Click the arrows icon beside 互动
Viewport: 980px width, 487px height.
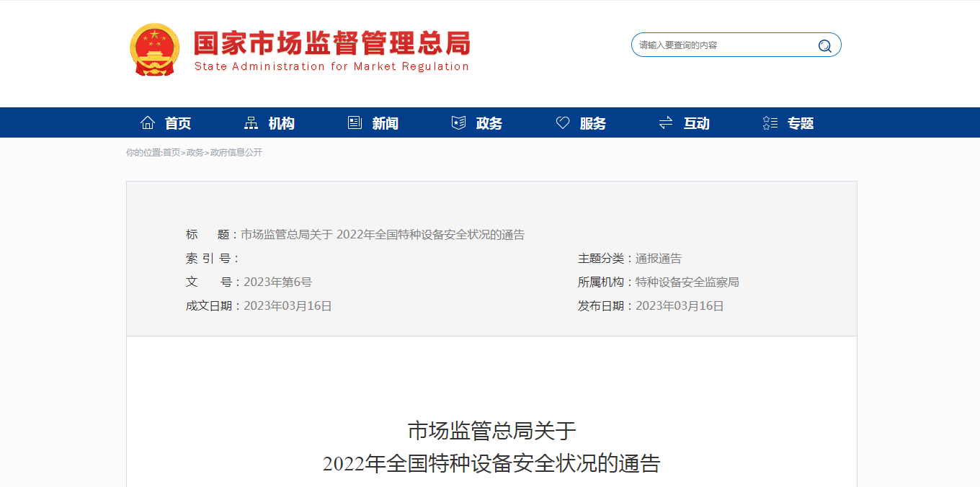click(x=666, y=123)
